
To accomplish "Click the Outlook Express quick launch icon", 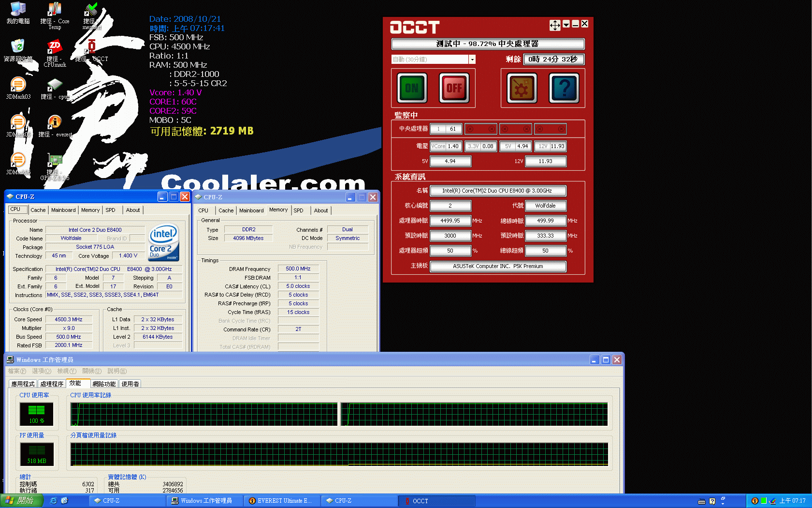I will click(64, 501).
